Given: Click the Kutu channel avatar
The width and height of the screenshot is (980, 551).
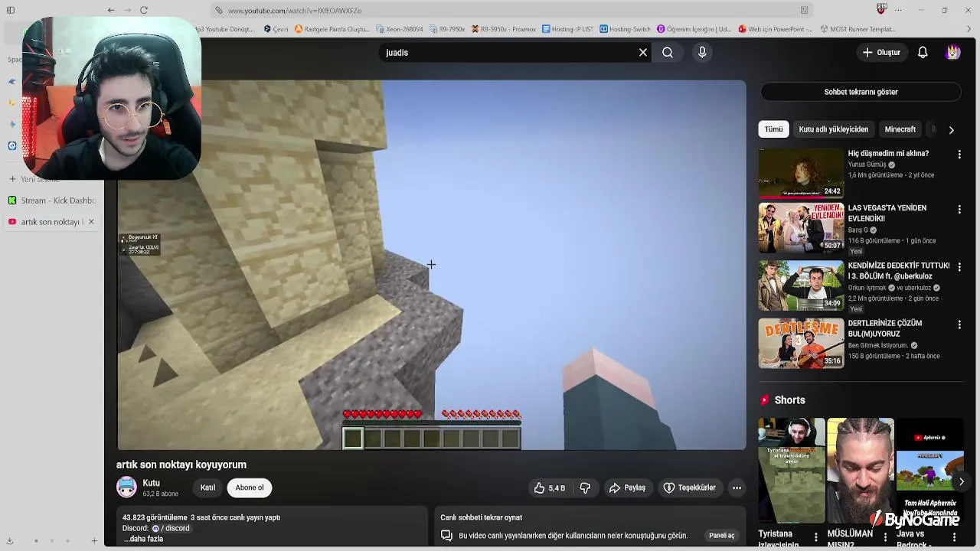Looking at the screenshot, I should (x=126, y=487).
